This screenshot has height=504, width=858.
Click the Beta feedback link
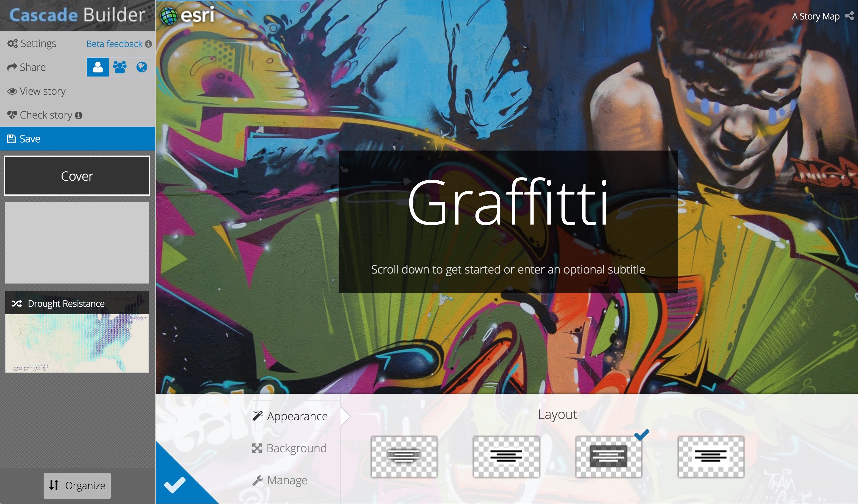(x=114, y=44)
